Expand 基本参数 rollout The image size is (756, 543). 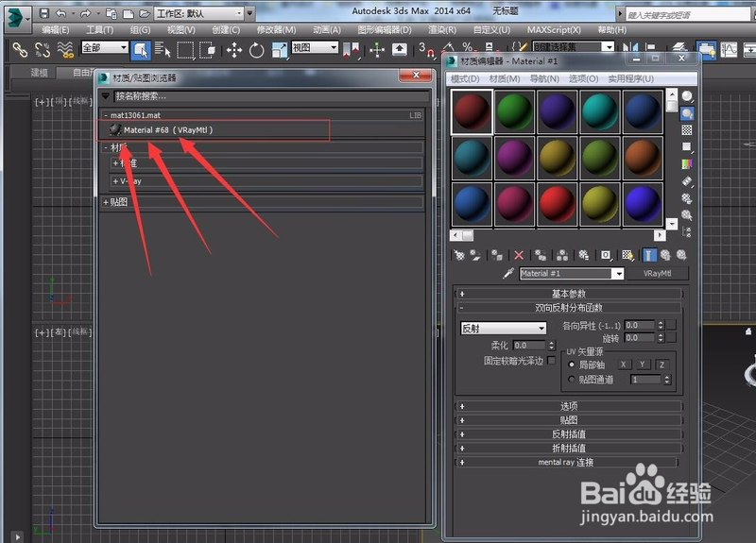pos(569,294)
